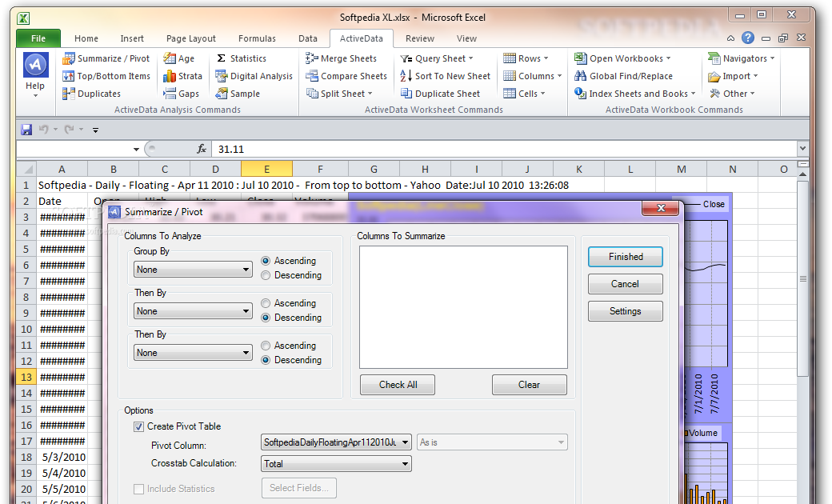Select row 13 header
832x504 pixels.
(26, 378)
